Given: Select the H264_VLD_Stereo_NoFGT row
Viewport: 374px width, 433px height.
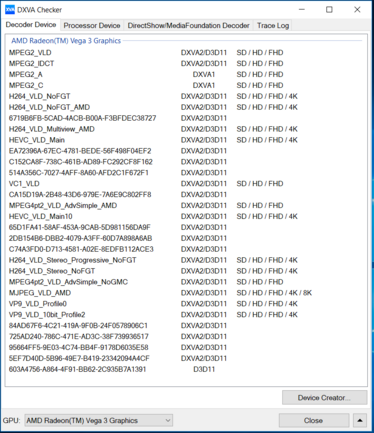Looking at the screenshot, I should (x=187, y=271).
